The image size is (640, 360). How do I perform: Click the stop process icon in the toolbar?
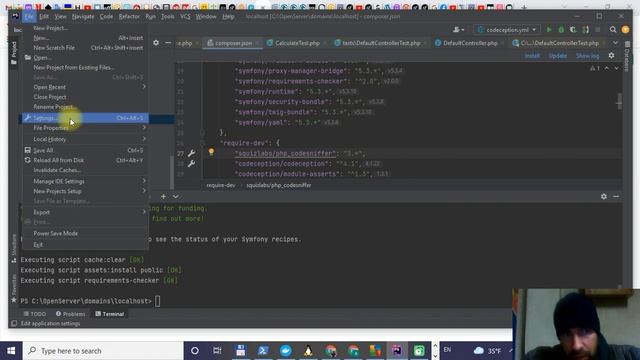(x=598, y=30)
